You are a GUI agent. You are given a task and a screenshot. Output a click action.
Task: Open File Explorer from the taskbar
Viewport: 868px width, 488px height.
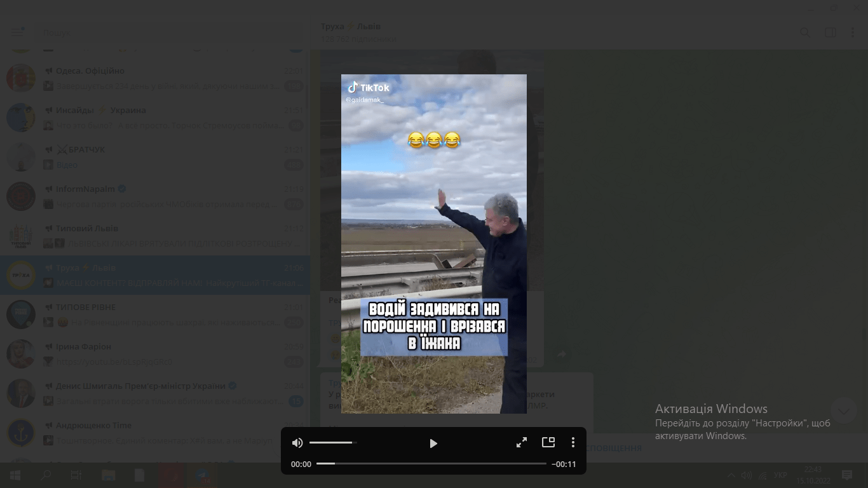pyautogui.click(x=108, y=475)
